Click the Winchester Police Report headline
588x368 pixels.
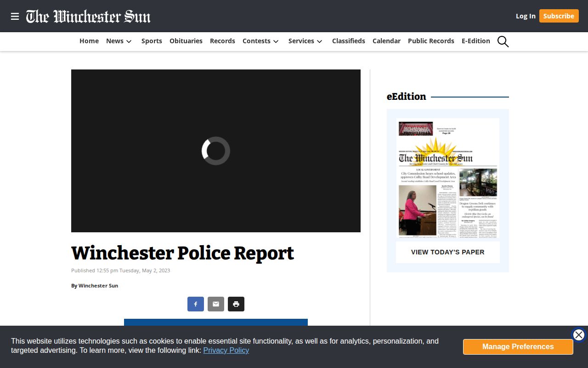182,253
